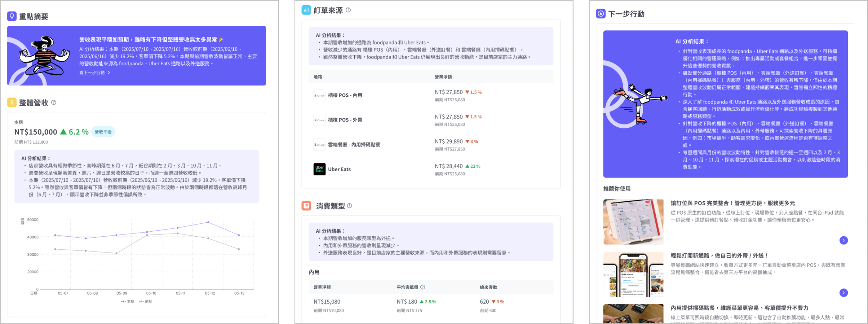Click the compass icon beside 下一步行動
868x324 pixels.
point(600,14)
